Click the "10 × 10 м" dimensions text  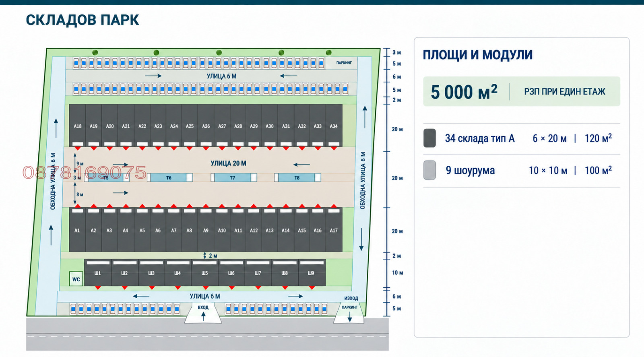[548, 171]
